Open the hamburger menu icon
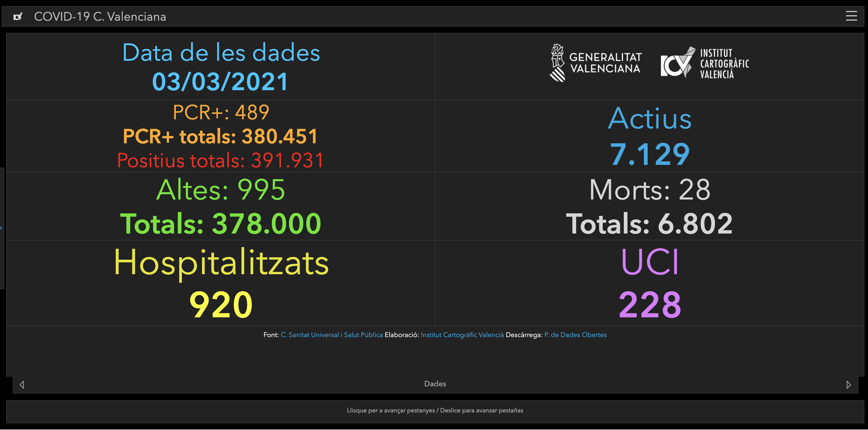Screen dimensions: 868x430 click(x=851, y=16)
